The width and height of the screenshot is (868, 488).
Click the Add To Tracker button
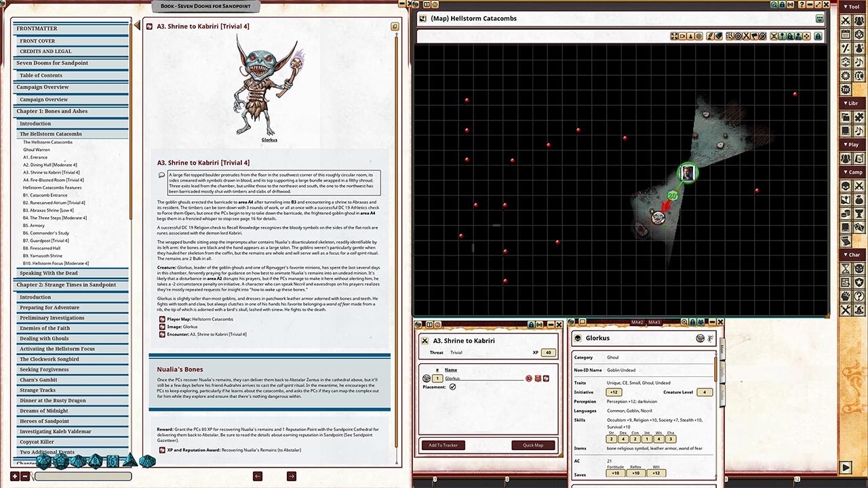pos(442,445)
